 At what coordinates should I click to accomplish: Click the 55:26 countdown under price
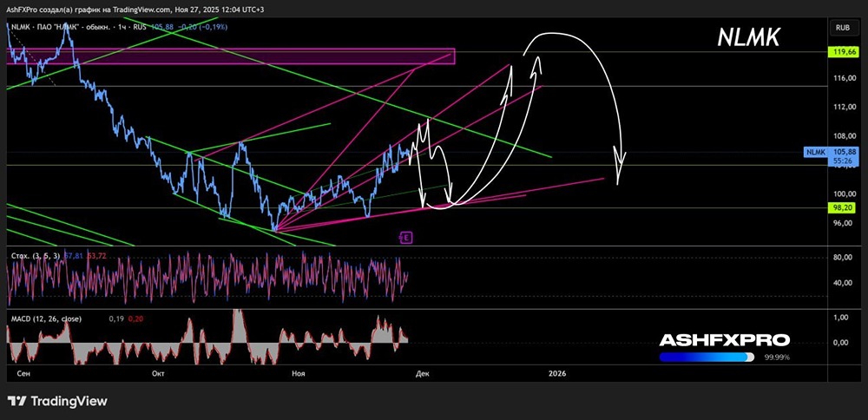click(843, 161)
